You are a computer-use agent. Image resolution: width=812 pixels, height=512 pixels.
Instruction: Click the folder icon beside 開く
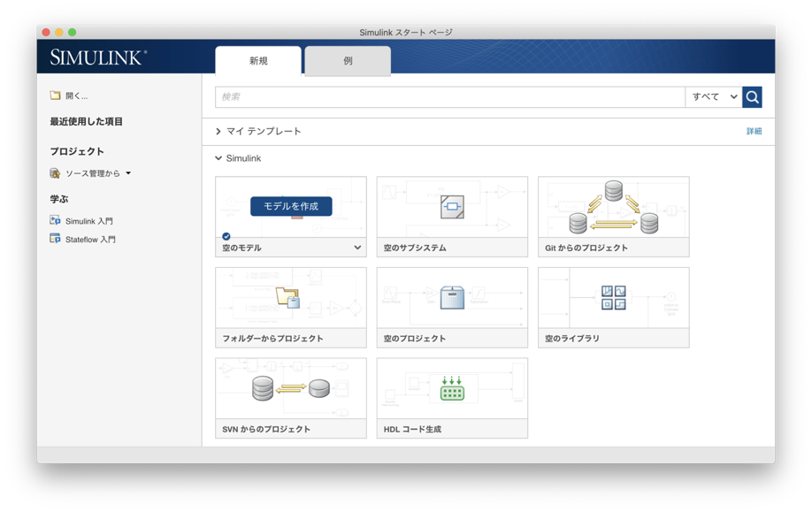click(x=55, y=96)
